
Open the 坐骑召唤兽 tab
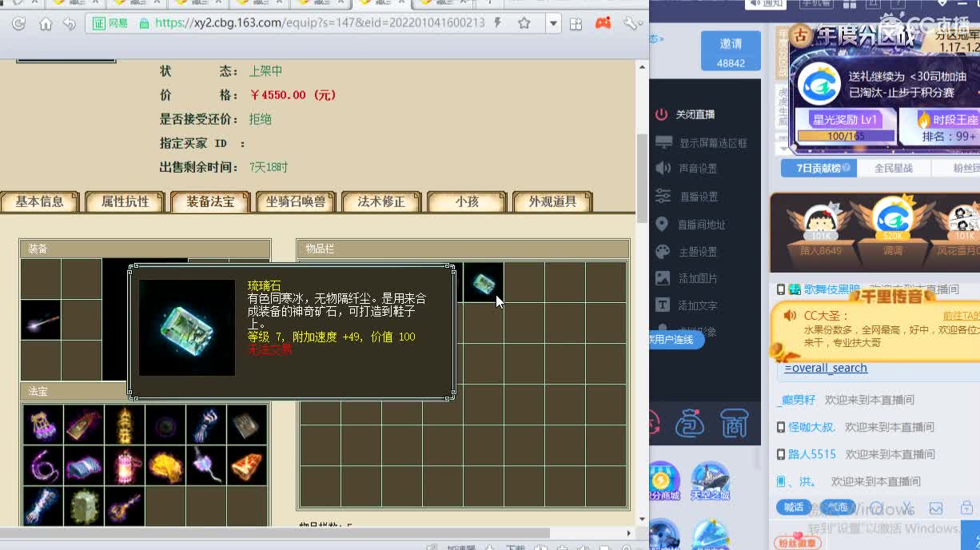pos(296,201)
